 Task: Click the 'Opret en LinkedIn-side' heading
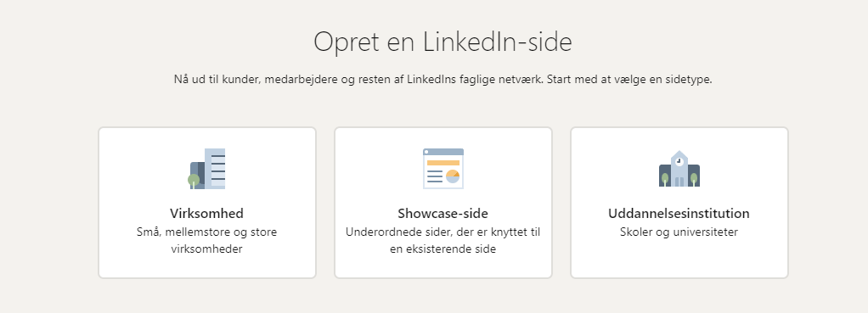[442, 42]
